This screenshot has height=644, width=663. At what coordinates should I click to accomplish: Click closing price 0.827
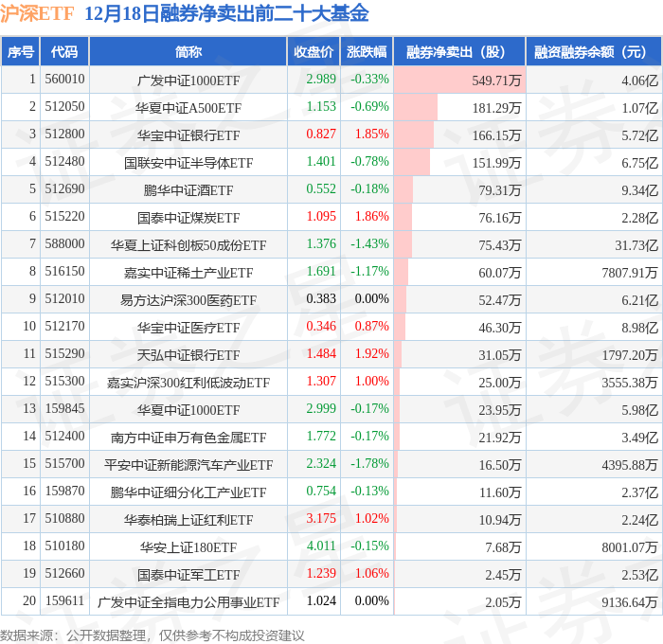coord(321,134)
